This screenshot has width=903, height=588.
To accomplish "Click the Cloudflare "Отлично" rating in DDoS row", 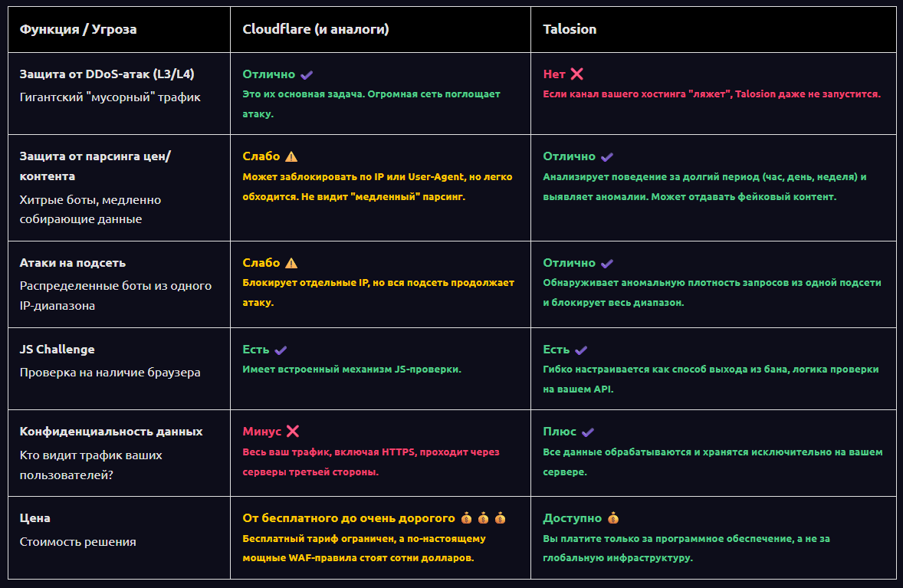I will pyautogui.click(x=269, y=74).
